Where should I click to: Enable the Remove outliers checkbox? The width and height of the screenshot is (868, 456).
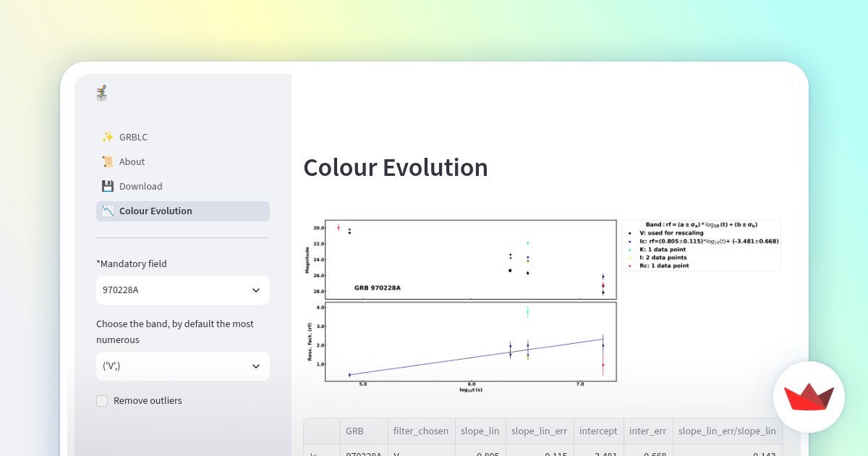click(102, 401)
